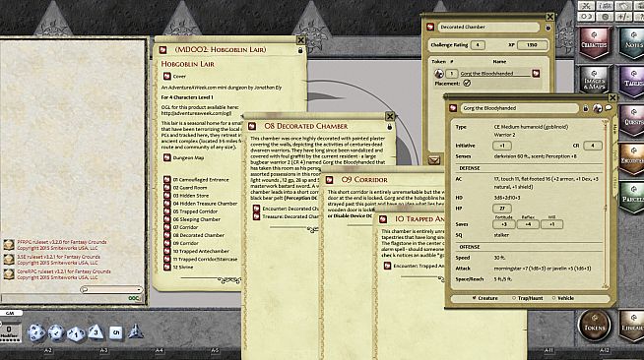644x360 pixels.
Task: Roll the d6 cube die
Action: pyautogui.click(x=116, y=332)
